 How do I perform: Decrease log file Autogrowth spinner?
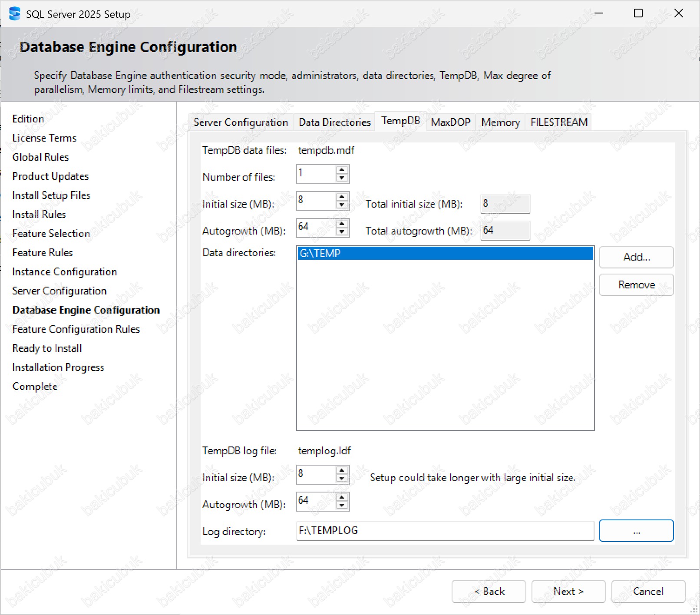click(x=342, y=506)
